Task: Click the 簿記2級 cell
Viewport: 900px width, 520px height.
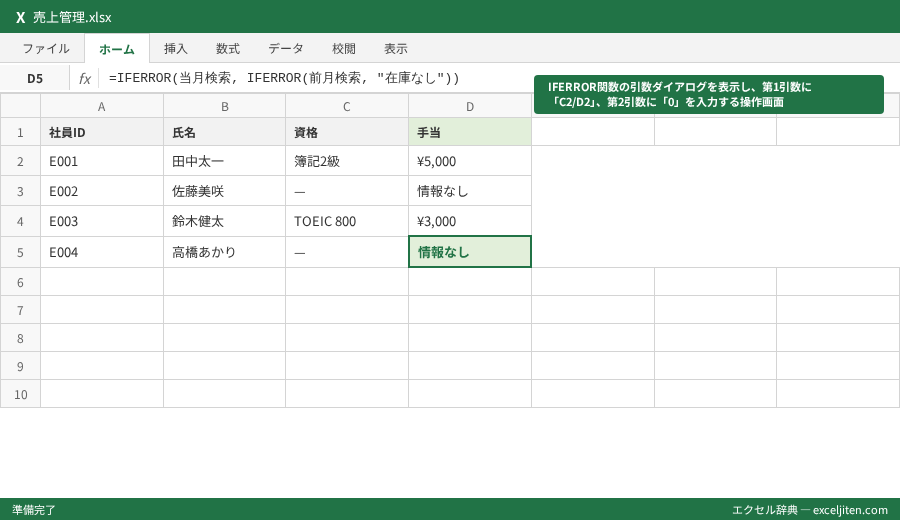Action: tap(347, 161)
